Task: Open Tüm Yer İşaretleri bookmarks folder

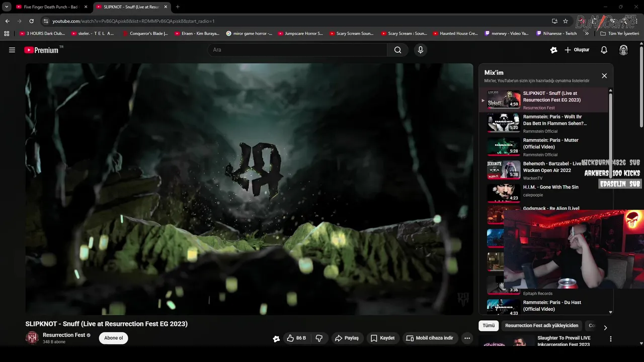Action: (620, 34)
